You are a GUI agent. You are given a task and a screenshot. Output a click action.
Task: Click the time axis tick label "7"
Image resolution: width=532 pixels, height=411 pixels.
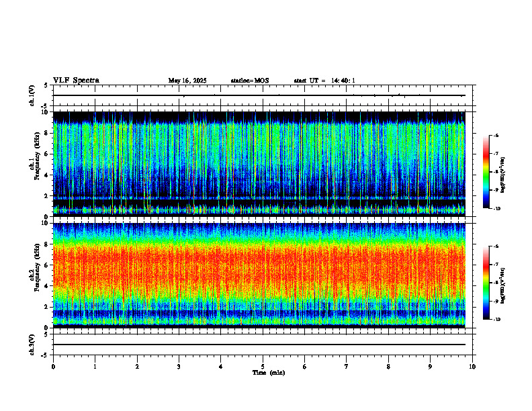coord(347,367)
